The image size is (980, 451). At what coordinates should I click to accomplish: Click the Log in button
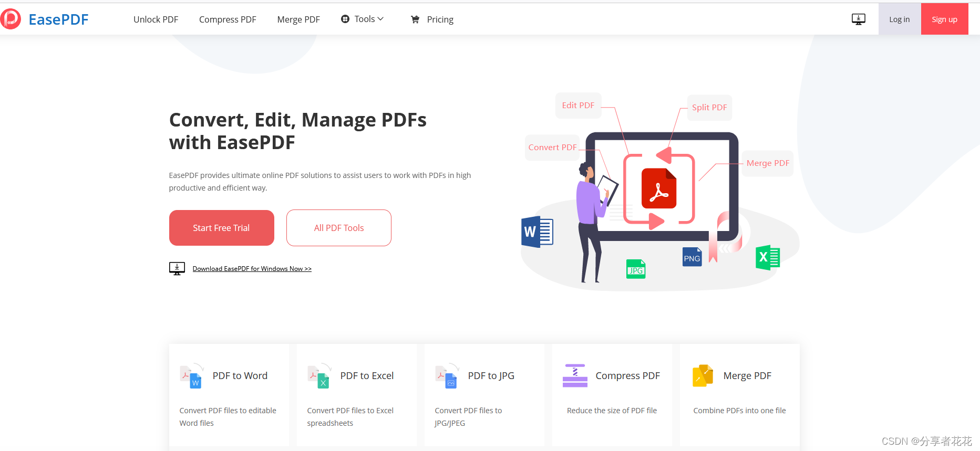pos(900,19)
